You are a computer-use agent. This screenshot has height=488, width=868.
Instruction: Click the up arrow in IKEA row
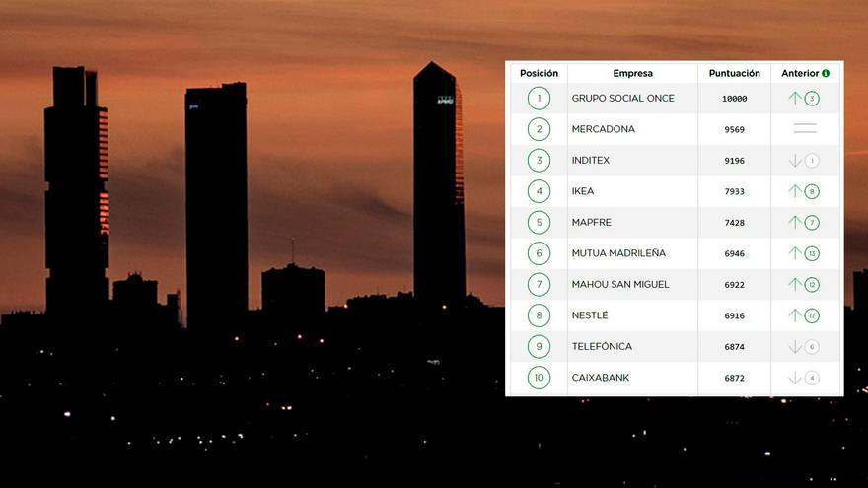(x=795, y=191)
